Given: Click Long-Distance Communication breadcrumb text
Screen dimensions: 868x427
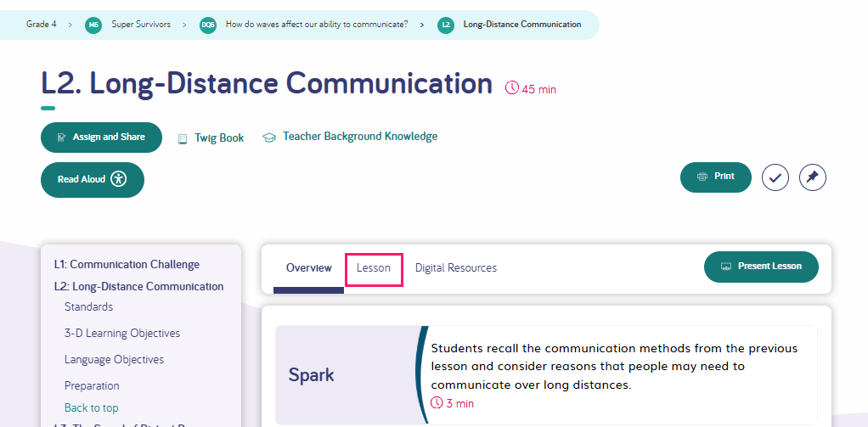Looking at the screenshot, I should coord(522,25).
